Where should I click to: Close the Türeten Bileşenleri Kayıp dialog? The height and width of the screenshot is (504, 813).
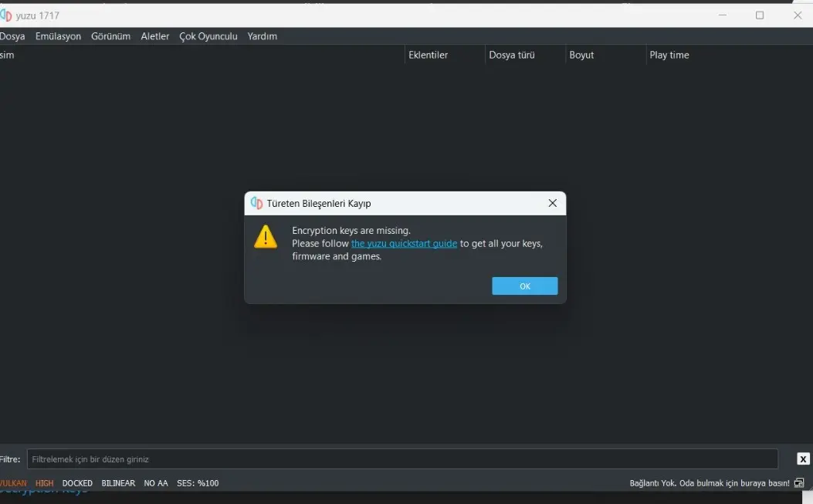(x=553, y=203)
